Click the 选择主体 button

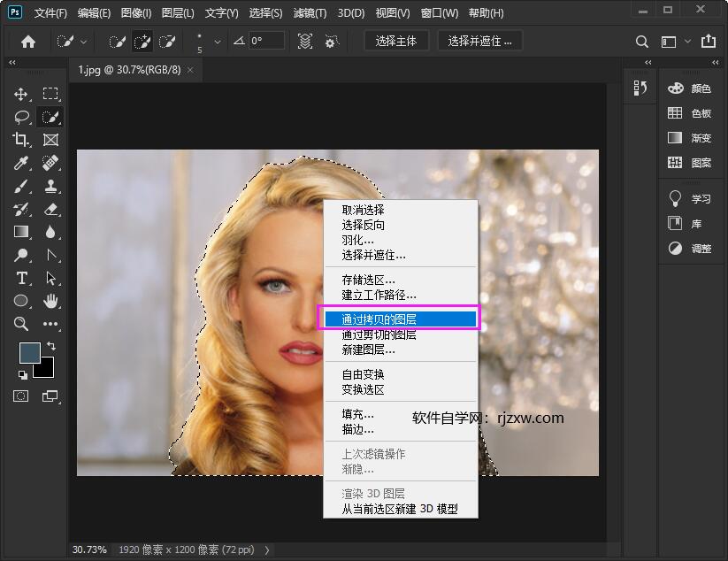(396, 40)
